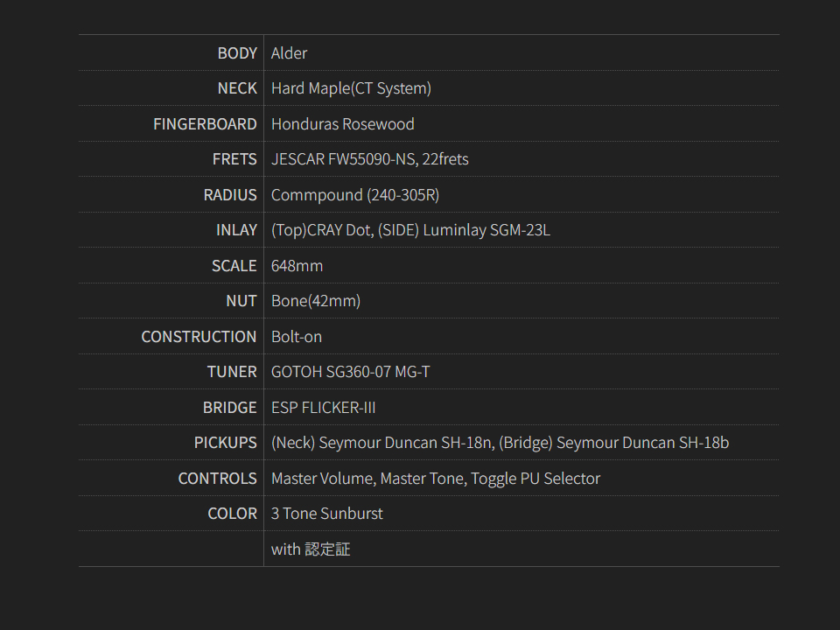Image resolution: width=840 pixels, height=630 pixels.
Task: Select the Commpound (240-305R) value
Action: (x=354, y=195)
